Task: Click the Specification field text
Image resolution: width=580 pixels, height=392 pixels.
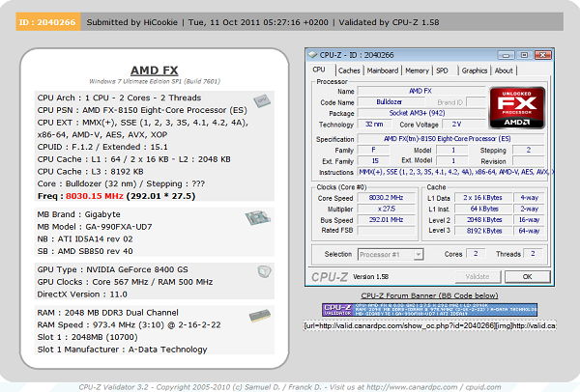Action: [x=450, y=138]
